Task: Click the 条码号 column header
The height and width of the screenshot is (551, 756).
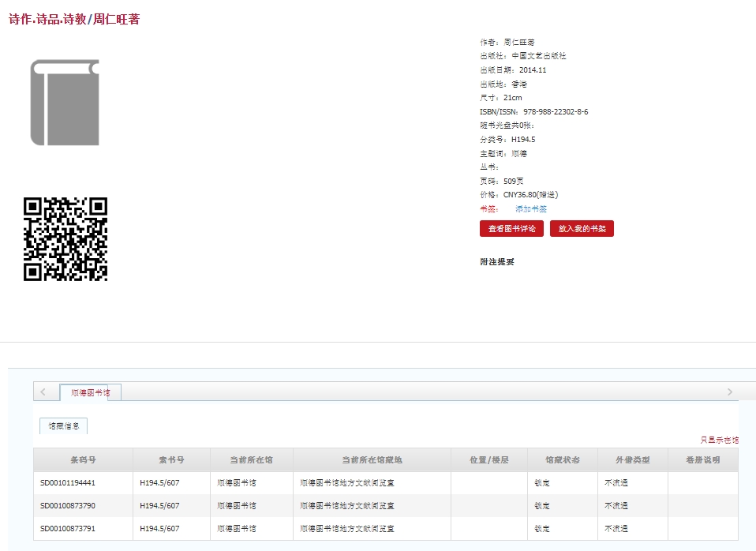Action: coord(83,460)
